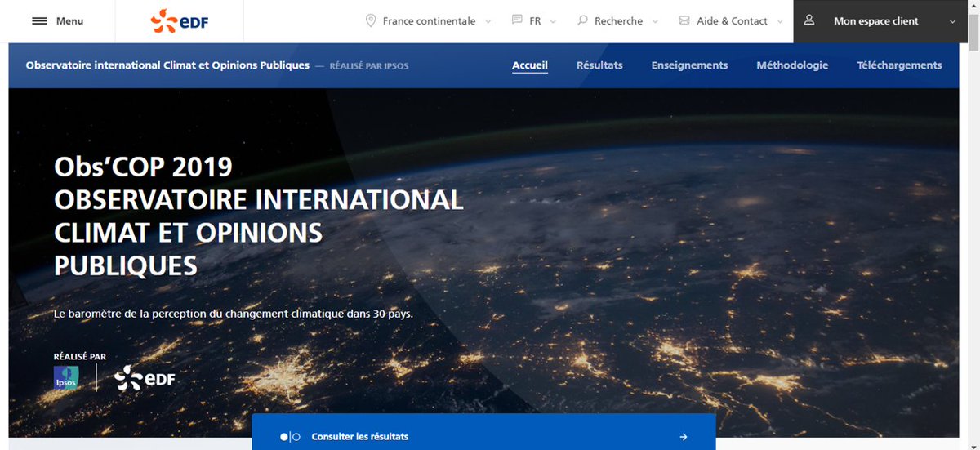Screen dimensions: 980x450
Task: Click the location pin icon
Action: pyautogui.click(x=371, y=21)
